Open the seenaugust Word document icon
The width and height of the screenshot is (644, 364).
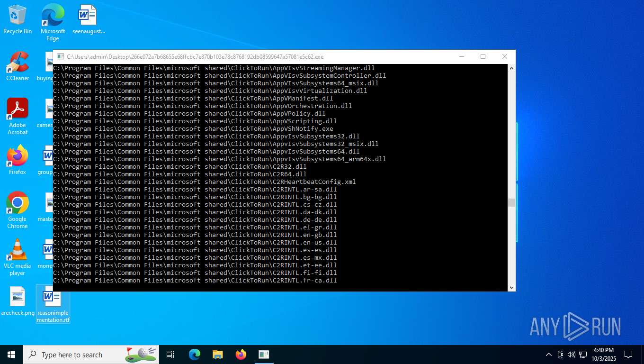(x=88, y=20)
